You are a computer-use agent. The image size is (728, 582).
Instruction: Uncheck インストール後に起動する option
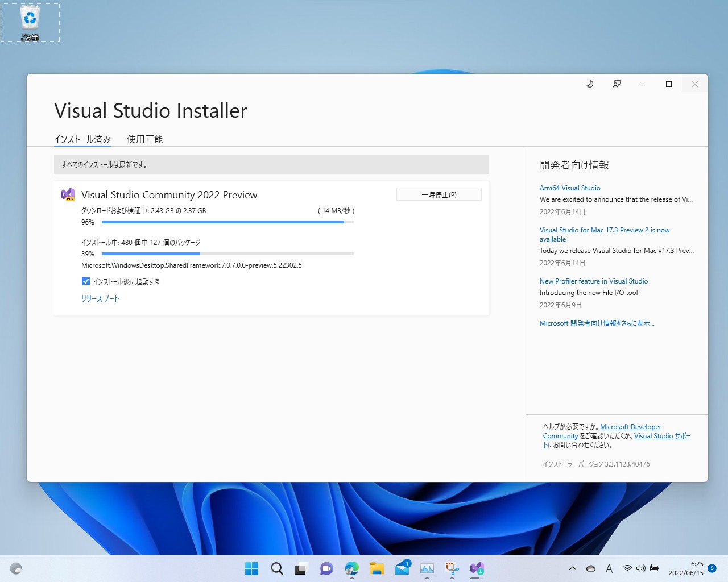click(x=85, y=281)
